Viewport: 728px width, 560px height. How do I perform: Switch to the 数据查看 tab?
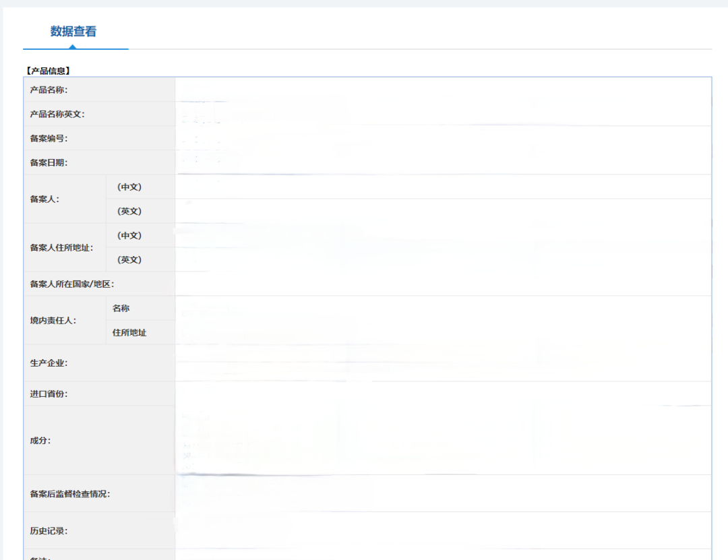click(73, 32)
